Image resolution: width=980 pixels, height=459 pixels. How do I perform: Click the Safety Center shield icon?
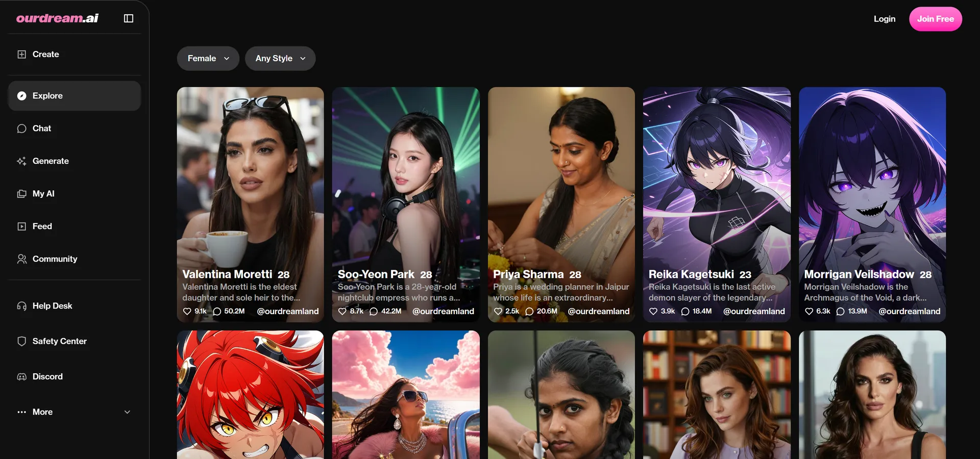click(21, 341)
